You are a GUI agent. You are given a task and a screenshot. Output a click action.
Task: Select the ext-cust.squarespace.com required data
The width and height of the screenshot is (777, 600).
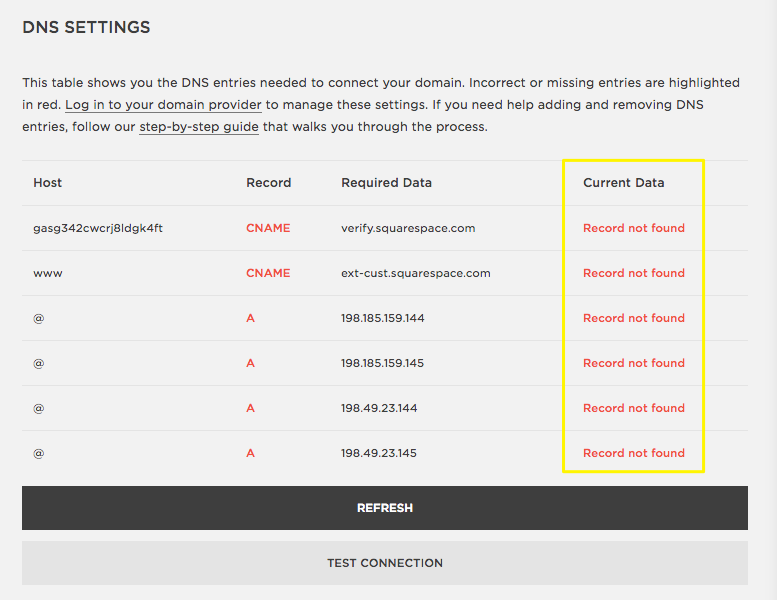click(x=415, y=273)
